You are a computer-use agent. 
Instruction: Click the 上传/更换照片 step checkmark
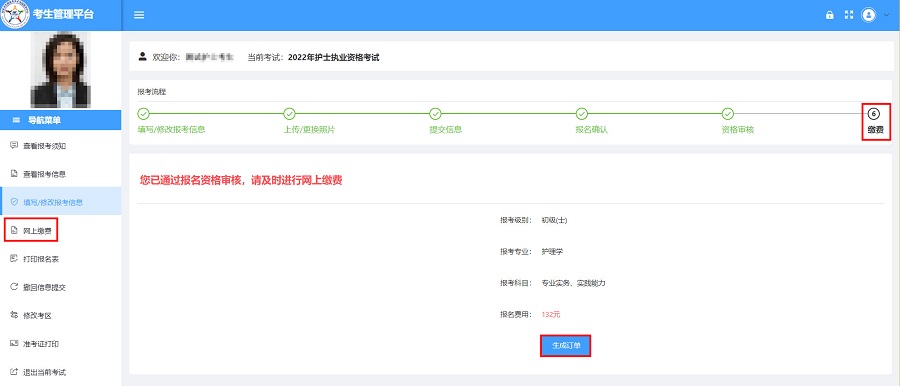coord(289,114)
